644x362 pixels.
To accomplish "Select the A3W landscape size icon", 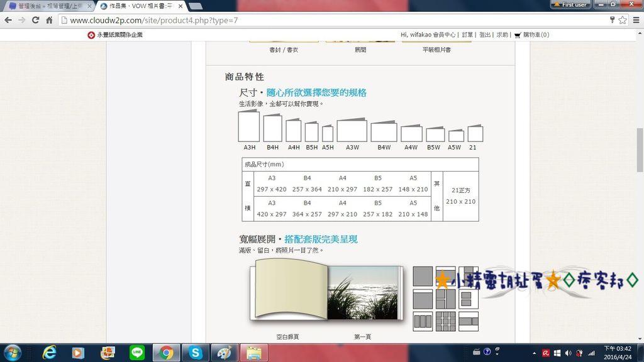I will [352, 129].
